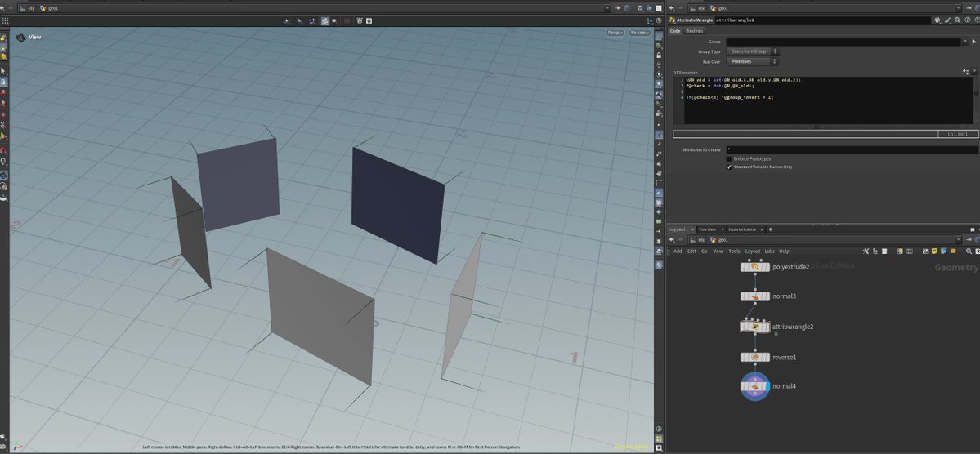Click the Group input field

click(x=844, y=42)
